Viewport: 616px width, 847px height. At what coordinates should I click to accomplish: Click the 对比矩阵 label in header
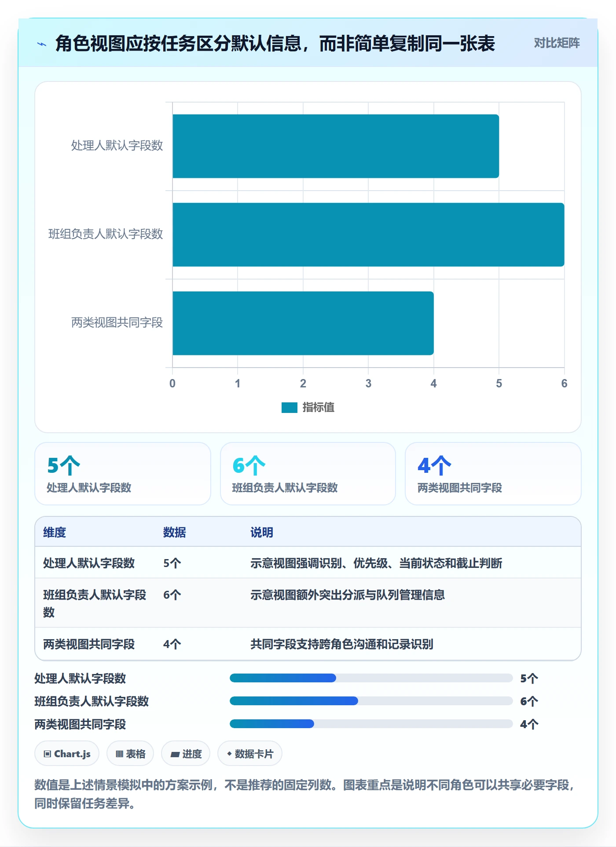pos(557,43)
